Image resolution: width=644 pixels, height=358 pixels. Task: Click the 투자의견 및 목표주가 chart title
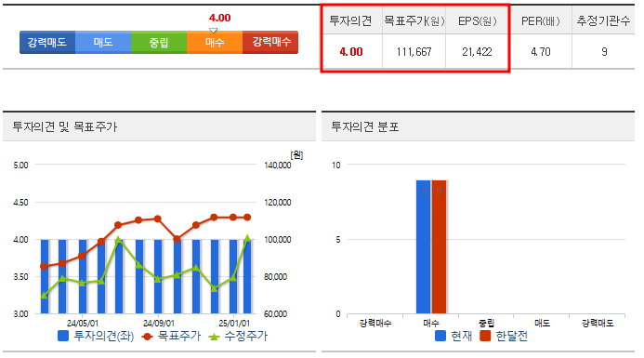(x=65, y=126)
